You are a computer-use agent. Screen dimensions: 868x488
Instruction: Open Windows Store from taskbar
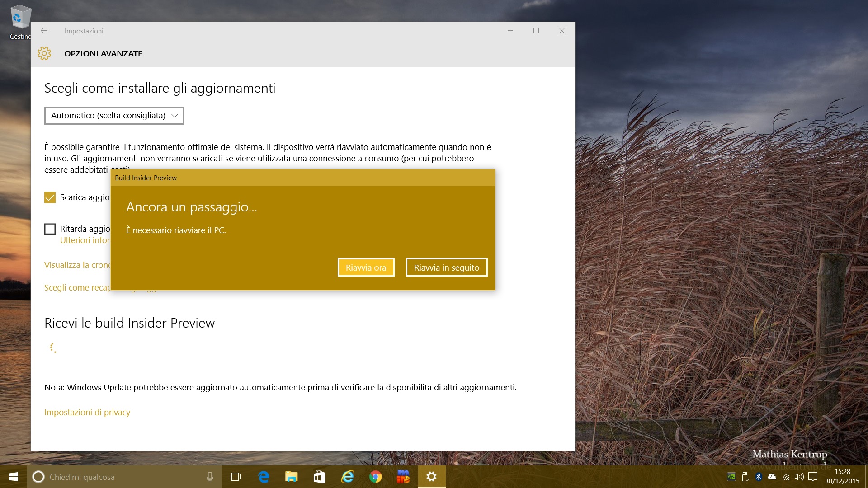[x=319, y=477]
